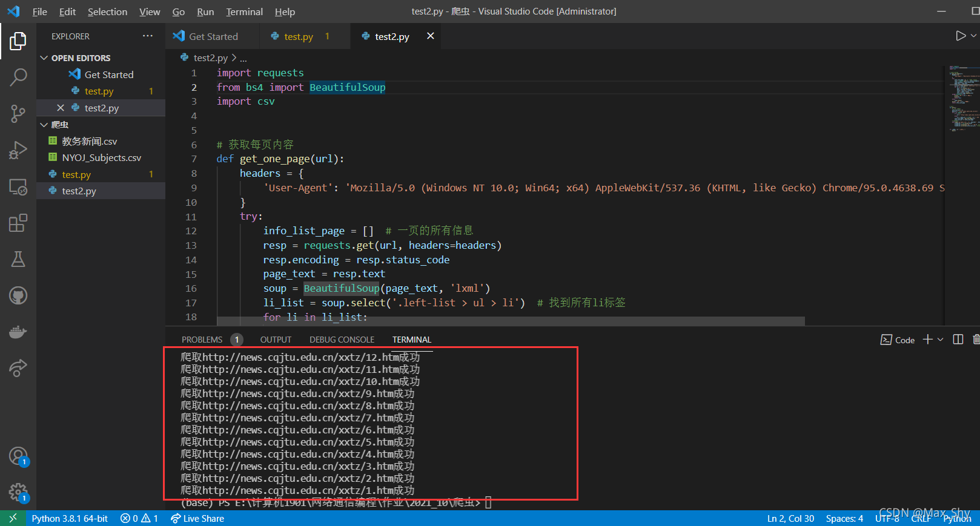
Task: Select test.py in Open Editors
Action: click(101, 91)
